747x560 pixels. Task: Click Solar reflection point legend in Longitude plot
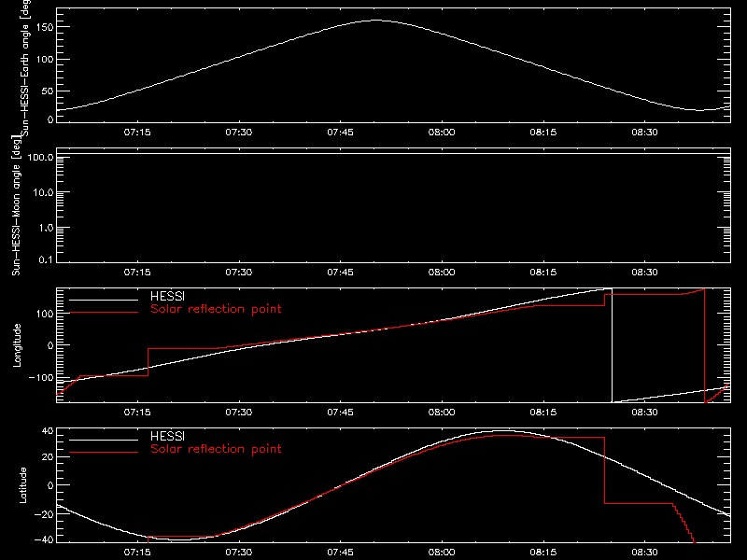216,309
